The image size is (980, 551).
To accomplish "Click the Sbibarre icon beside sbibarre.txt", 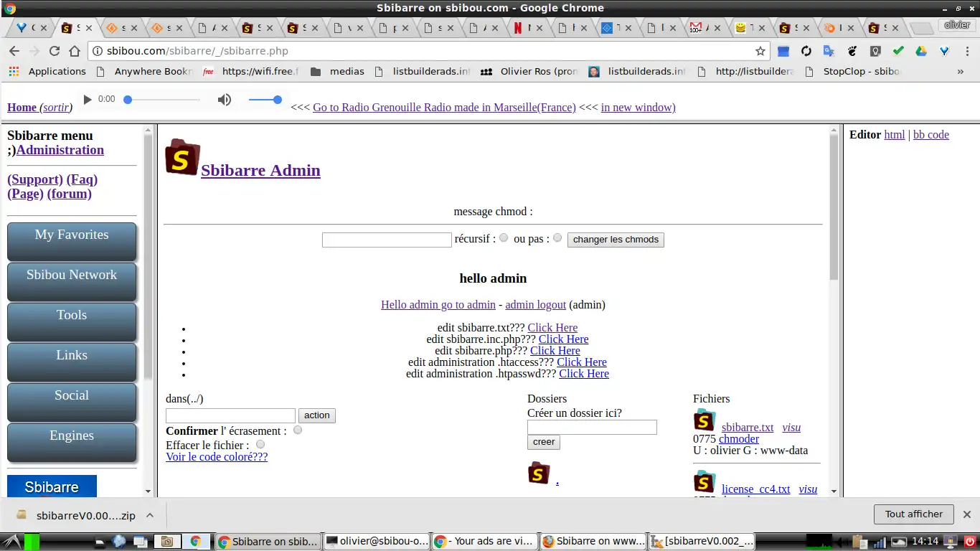I will tap(705, 420).
